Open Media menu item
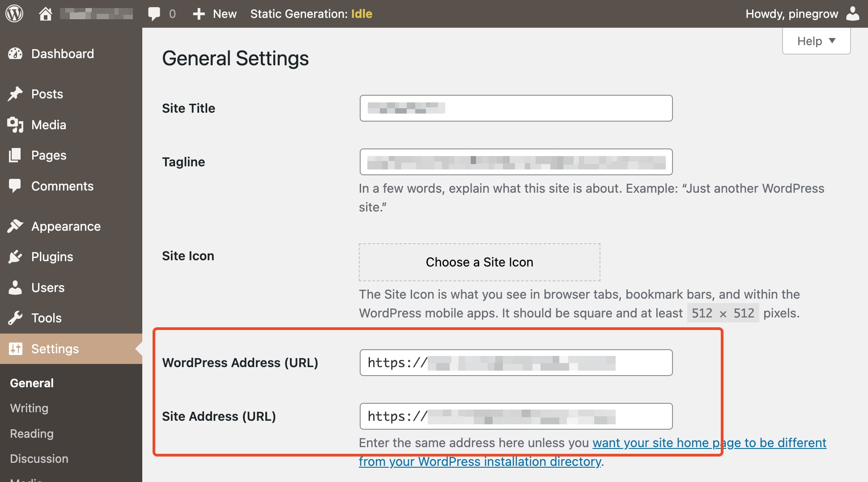 [71, 125]
